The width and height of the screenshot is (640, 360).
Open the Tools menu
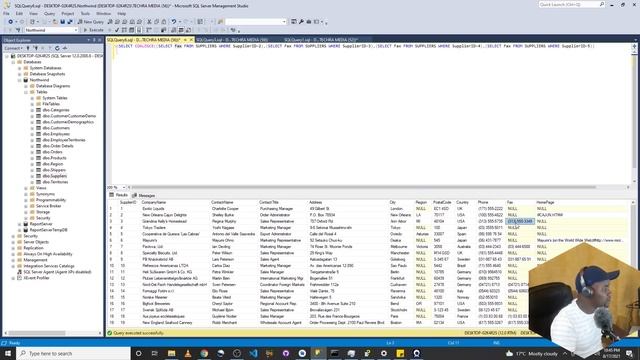pyautogui.click(x=85, y=13)
